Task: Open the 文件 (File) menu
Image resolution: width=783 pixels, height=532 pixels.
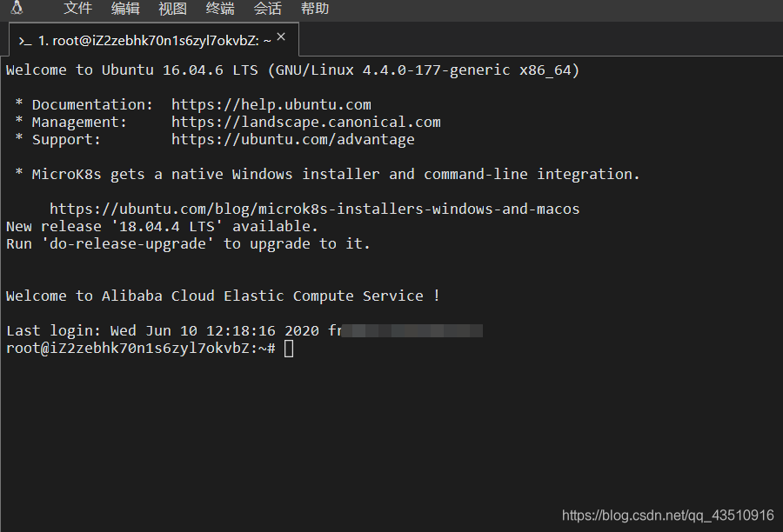Action: point(77,10)
